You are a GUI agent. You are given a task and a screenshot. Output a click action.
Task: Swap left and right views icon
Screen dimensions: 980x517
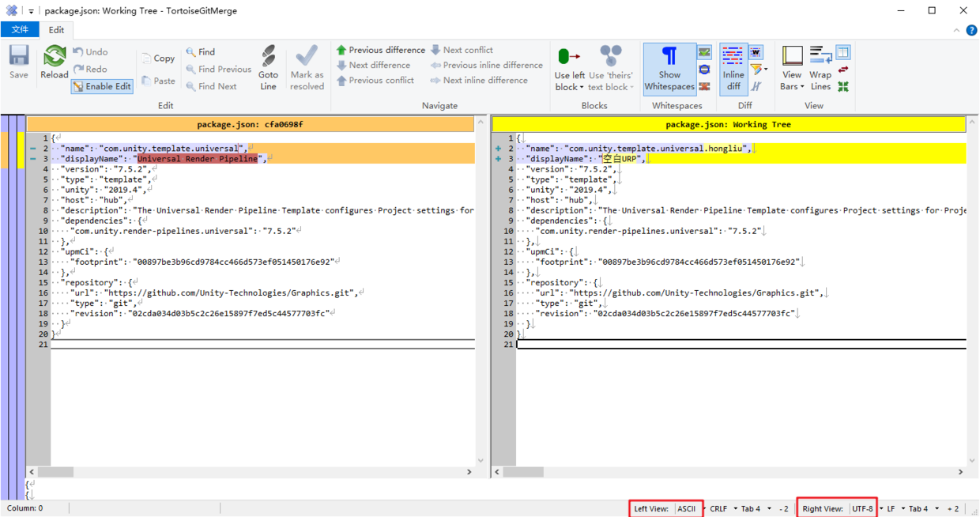(x=843, y=70)
